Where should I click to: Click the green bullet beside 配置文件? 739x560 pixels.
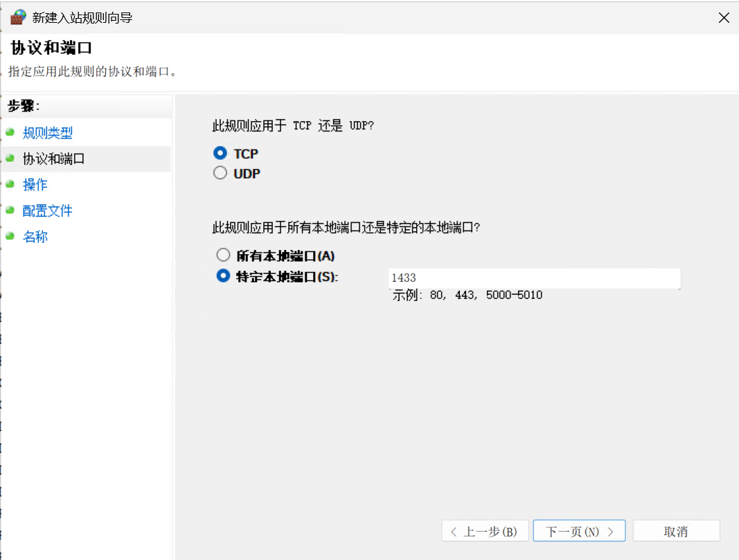[x=10, y=210]
